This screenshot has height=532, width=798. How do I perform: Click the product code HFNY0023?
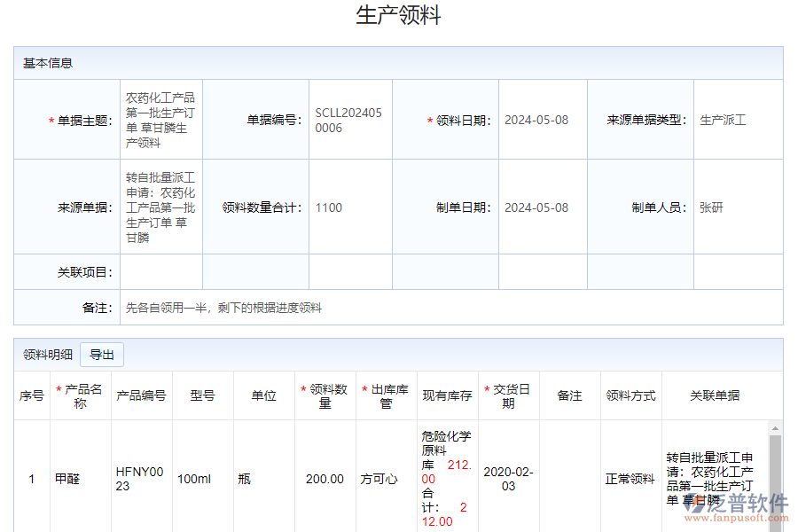(138, 479)
